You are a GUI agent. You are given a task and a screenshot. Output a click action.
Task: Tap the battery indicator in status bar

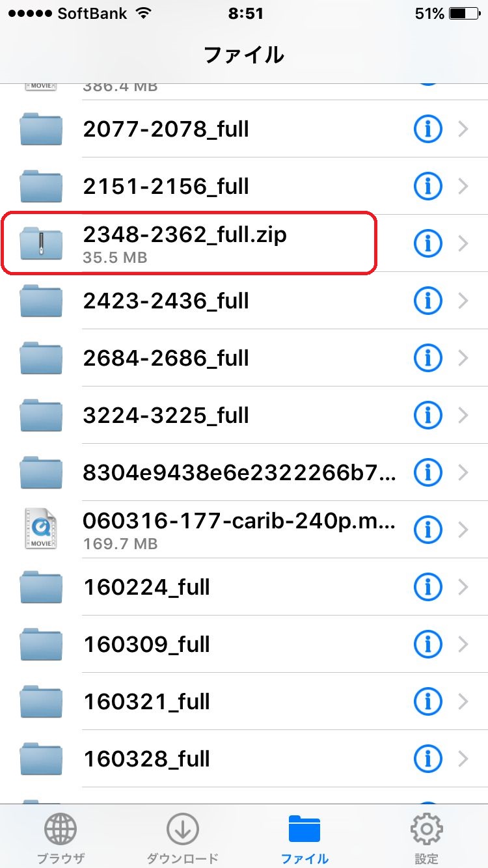[x=463, y=14]
